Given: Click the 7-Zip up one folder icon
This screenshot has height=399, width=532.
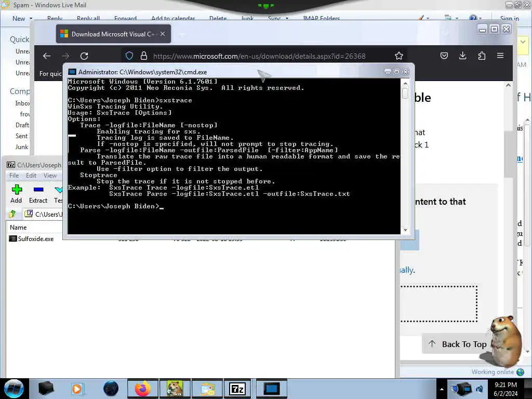Looking at the screenshot, I should click(12, 214).
